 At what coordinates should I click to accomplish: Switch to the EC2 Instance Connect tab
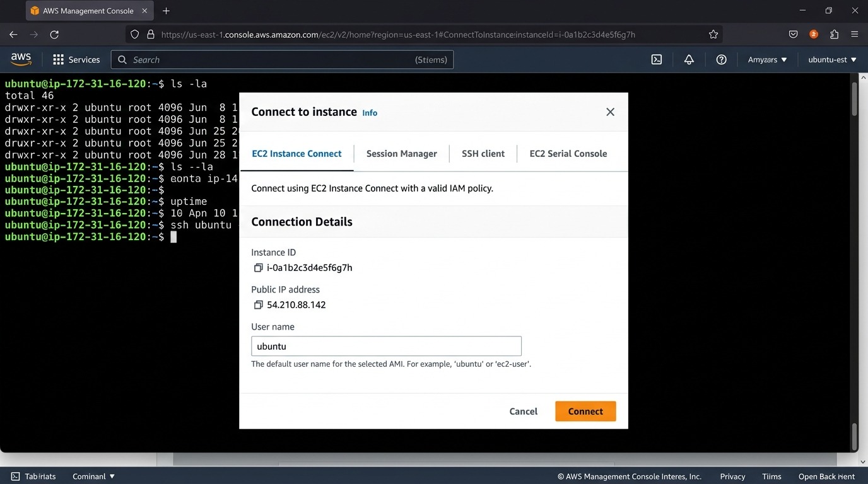click(x=296, y=153)
